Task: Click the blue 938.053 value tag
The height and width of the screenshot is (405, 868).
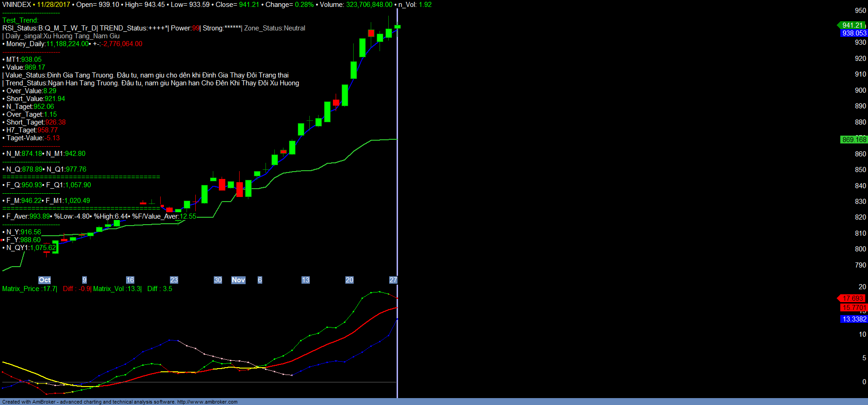Action: (x=854, y=33)
